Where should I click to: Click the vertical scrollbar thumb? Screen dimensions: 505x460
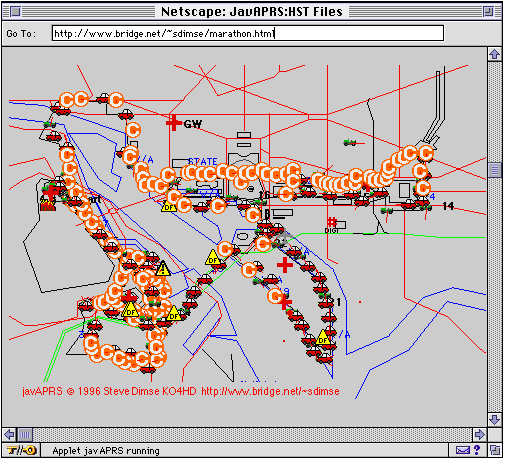tap(495, 170)
